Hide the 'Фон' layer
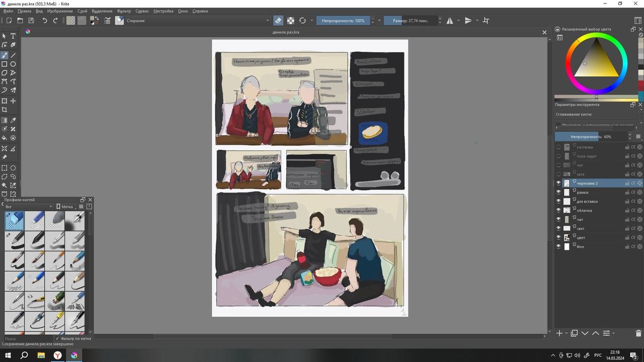This screenshot has width=644, height=362. (558, 246)
